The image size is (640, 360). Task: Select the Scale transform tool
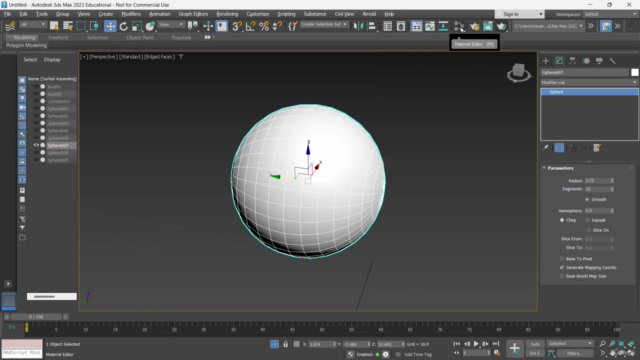coord(137,26)
